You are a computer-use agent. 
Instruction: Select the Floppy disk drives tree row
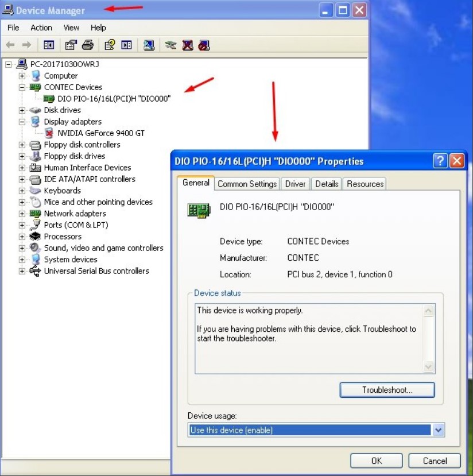click(75, 156)
